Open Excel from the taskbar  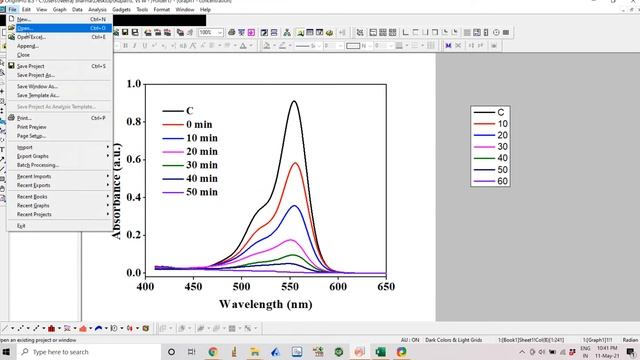coord(380,352)
